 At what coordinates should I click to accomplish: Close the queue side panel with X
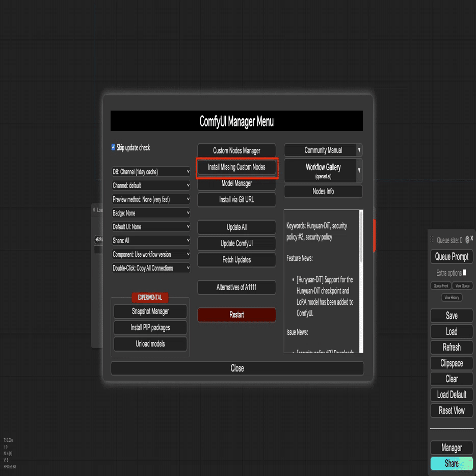point(472,239)
